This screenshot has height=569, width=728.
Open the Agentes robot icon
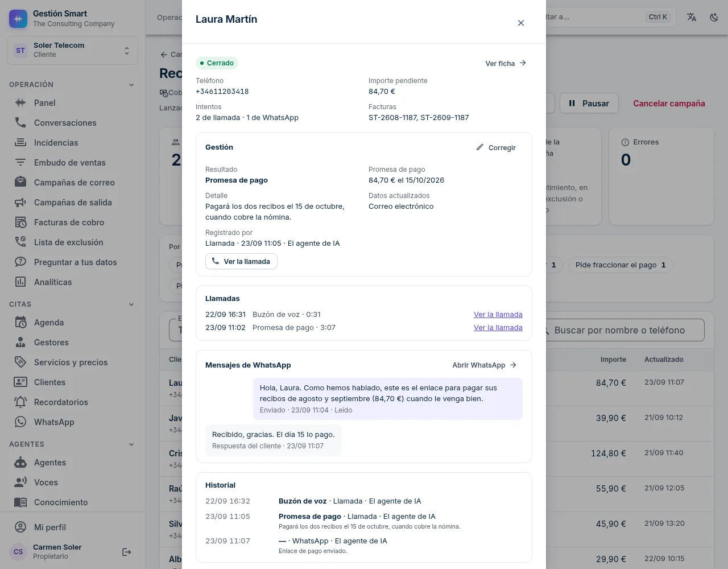[x=20, y=463]
